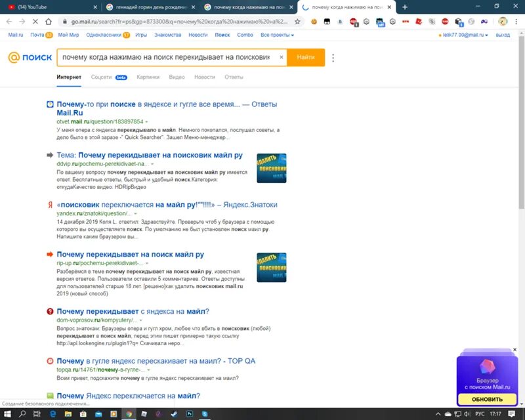
Task: Open the red Roblox extension icon
Action: tap(419, 22)
